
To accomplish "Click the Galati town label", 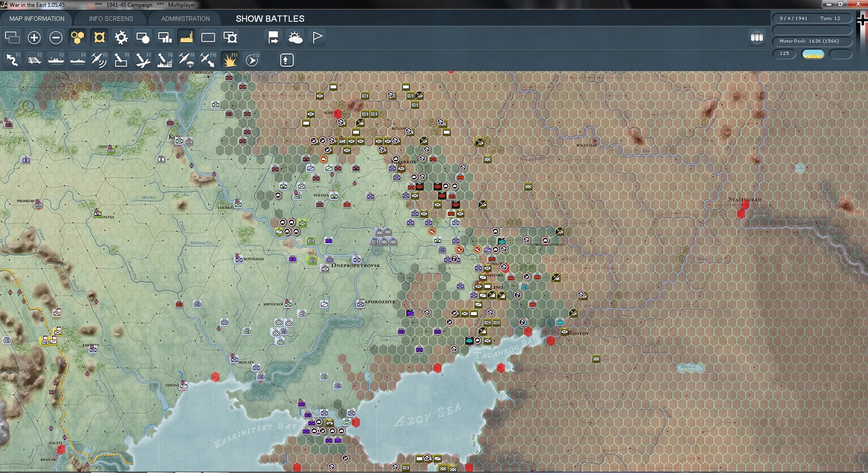I will click(55, 443).
